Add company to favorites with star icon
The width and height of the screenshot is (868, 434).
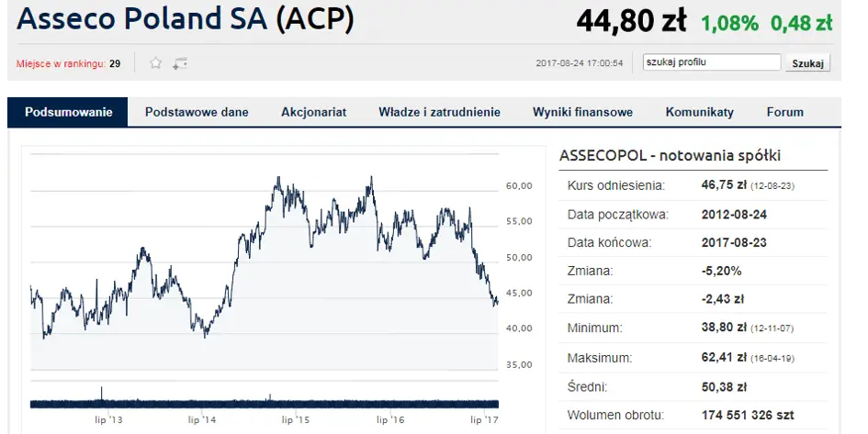coord(156,63)
